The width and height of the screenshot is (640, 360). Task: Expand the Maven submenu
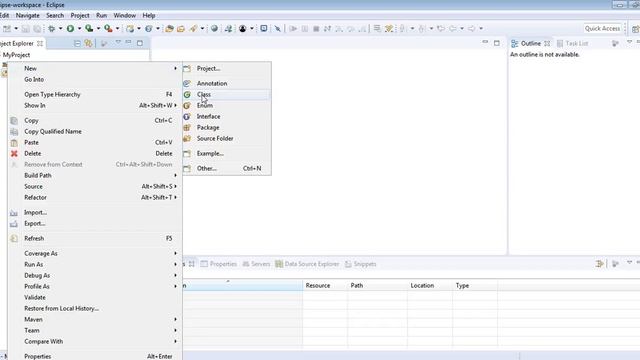(x=96, y=320)
